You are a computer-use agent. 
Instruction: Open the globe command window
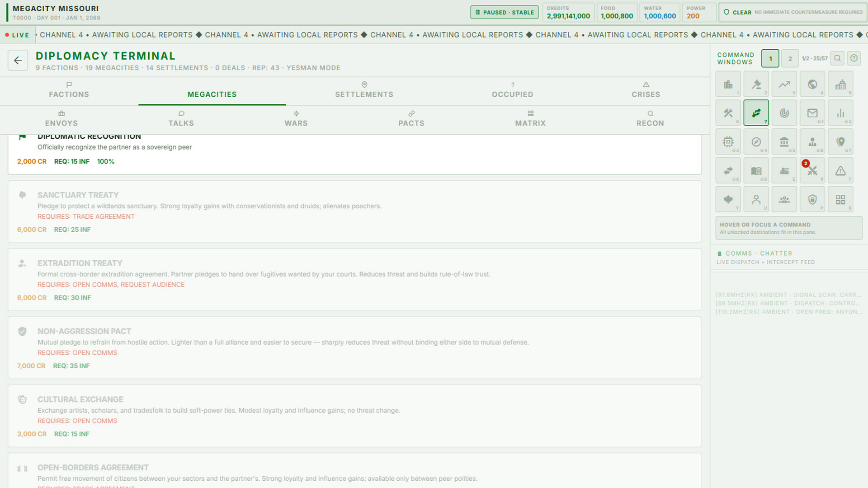click(812, 84)
